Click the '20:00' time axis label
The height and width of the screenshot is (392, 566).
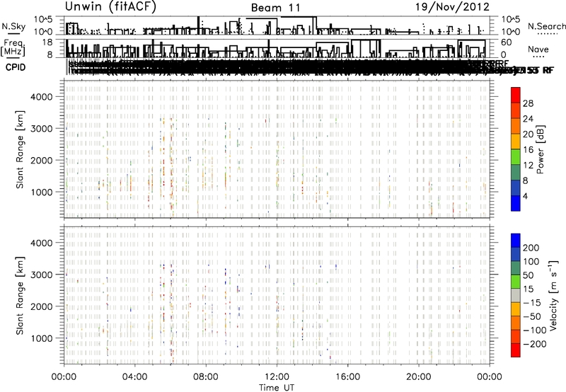point(419,377)
